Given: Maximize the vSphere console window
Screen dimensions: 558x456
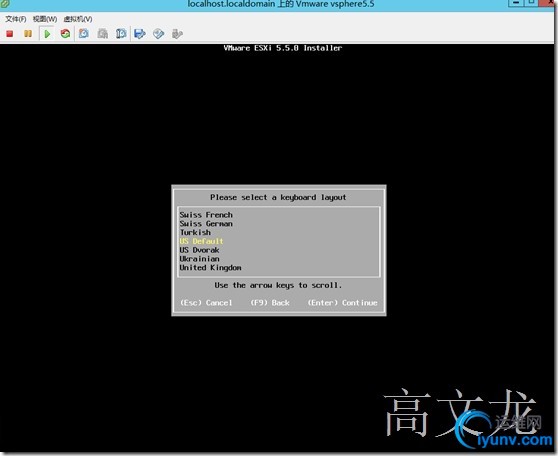Looking at the screenshot, I should point(531,3).
